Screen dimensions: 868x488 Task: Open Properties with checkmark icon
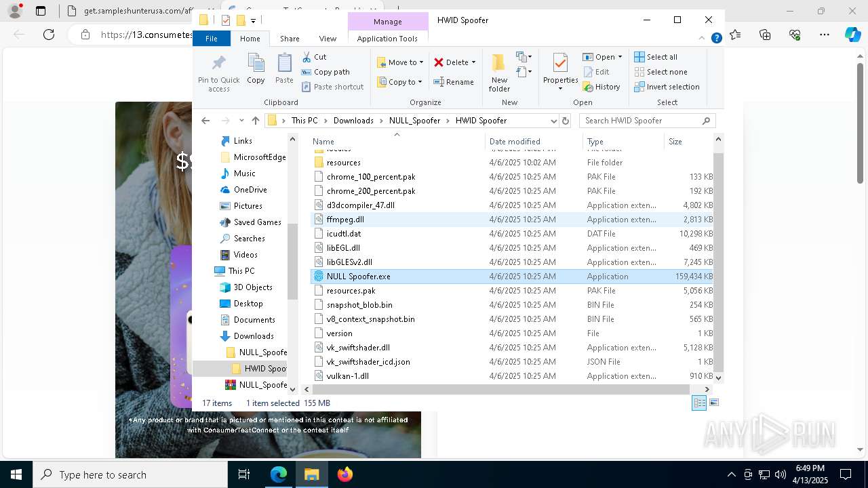pos(560,72)
